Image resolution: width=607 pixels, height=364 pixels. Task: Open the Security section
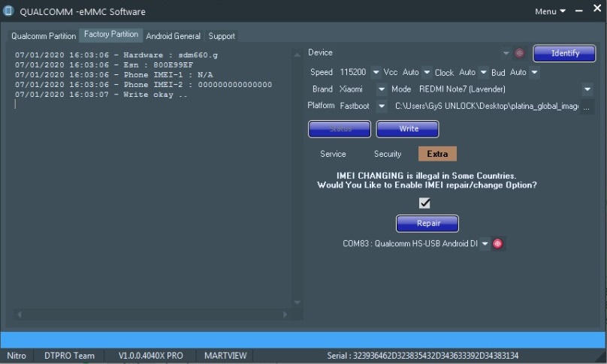coord(388,154)
